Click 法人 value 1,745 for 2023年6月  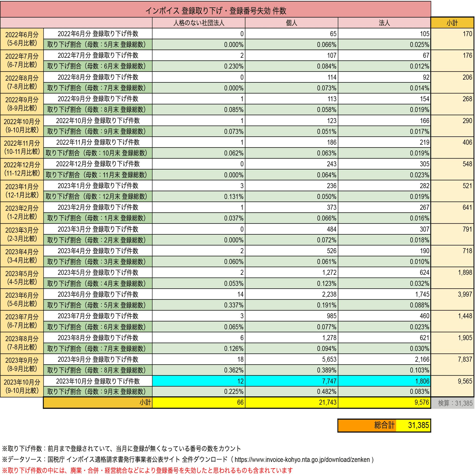384,294
